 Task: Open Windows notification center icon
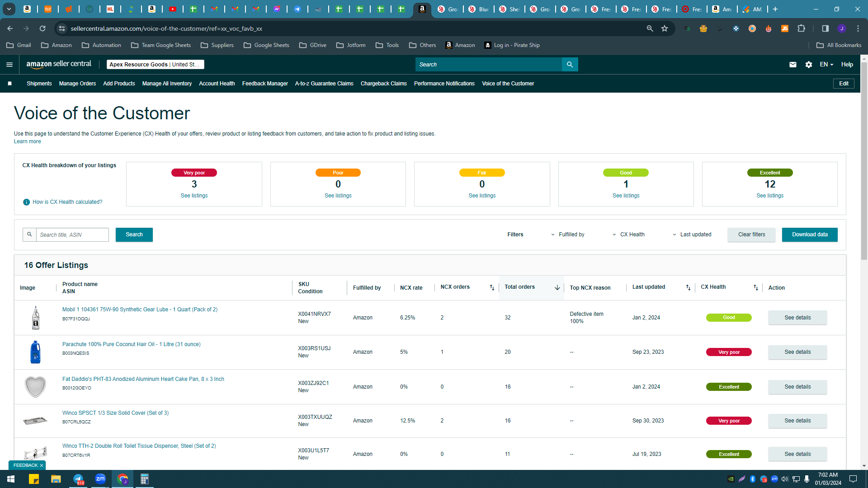(x=853, y=479)
